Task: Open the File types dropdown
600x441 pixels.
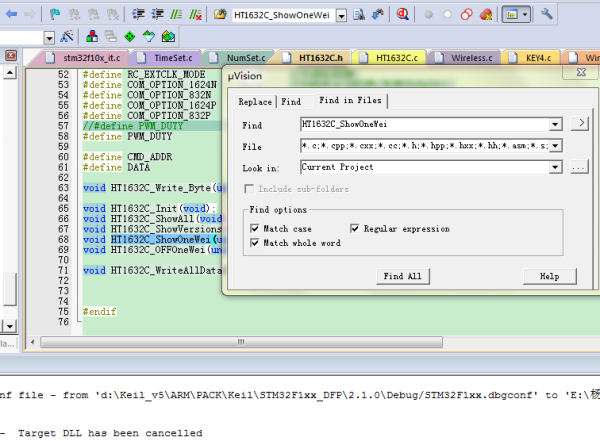Action: [556, 146]
